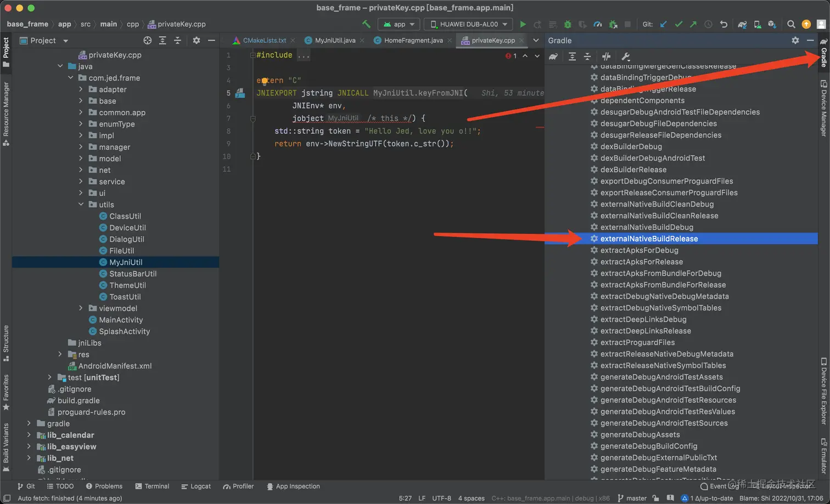Click the orange update notification icon

pos(806,24)
